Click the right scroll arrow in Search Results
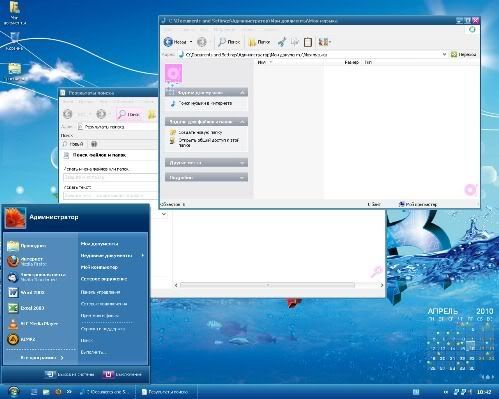The height and width of the screenshot is (399, 499). [x=382, y=285]
